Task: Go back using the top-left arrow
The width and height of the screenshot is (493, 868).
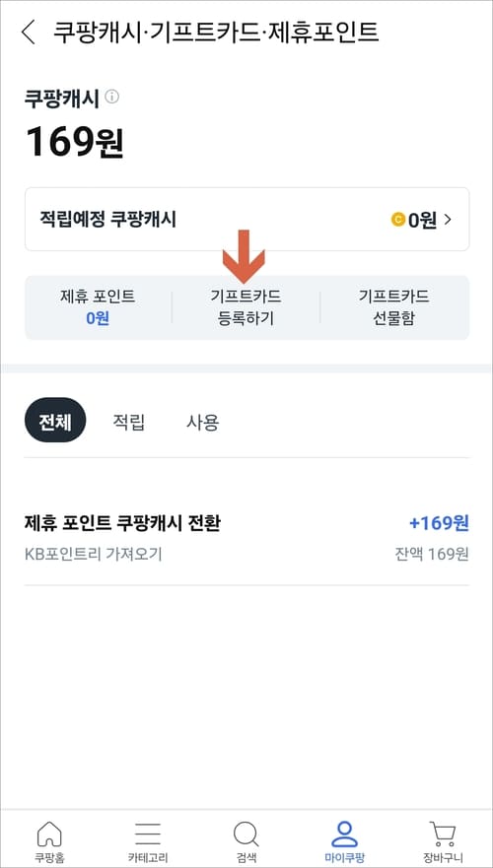Action: coord(28,33)
